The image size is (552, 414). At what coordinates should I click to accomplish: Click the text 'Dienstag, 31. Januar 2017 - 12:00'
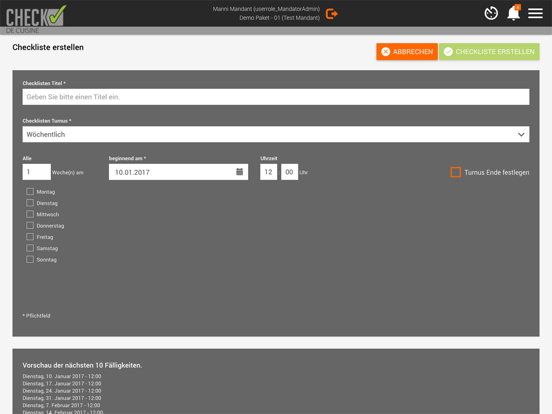[x=62, y=398]
